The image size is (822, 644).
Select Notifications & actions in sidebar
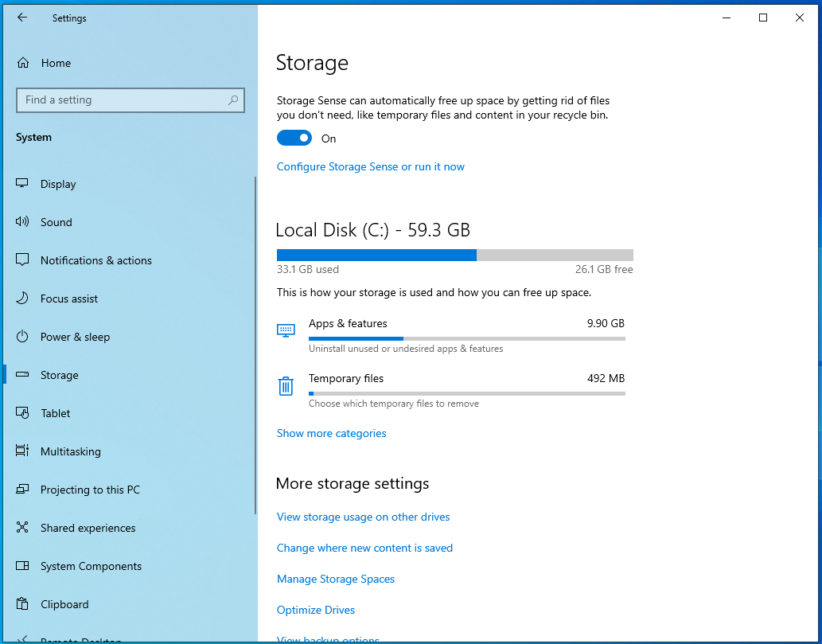129,260
